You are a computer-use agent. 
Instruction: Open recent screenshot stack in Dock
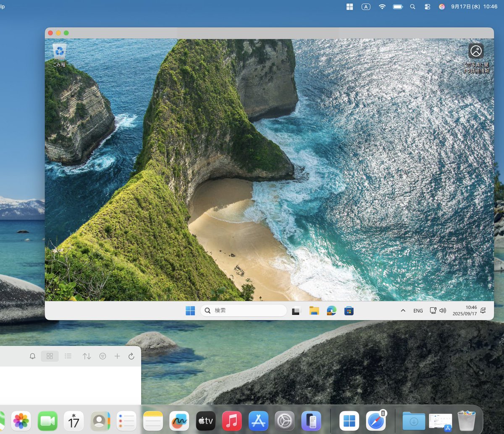(440, 421)
